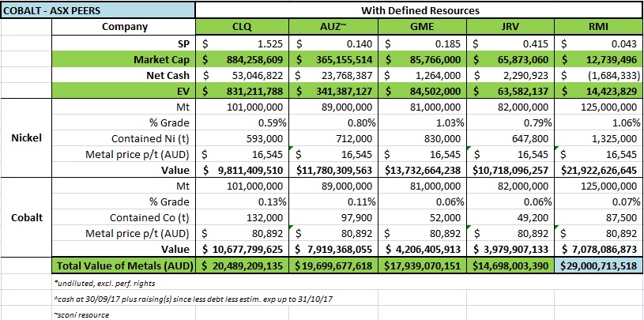This screenshot has width=644, height=320.
Task: Select RMI contained nickel 1,325,000
Action: pyautogui.click(x=599, y=138)
